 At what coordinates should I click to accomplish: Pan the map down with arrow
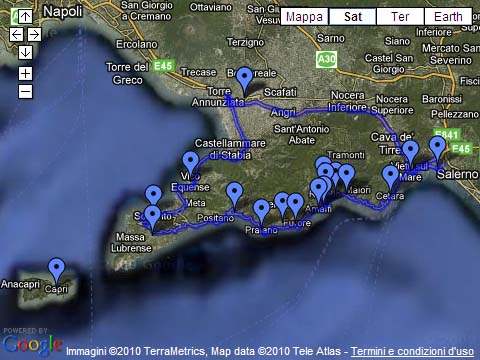[x=25, y=52]
